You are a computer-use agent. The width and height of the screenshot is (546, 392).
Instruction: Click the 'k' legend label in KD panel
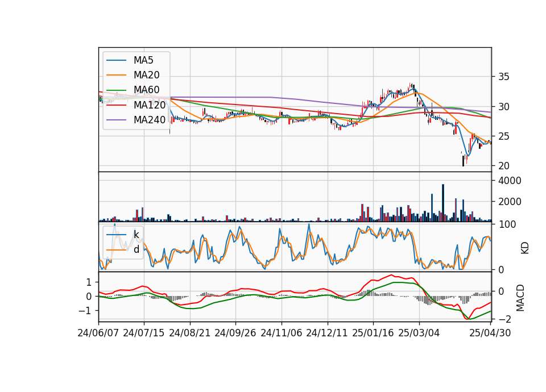(136, 235)
